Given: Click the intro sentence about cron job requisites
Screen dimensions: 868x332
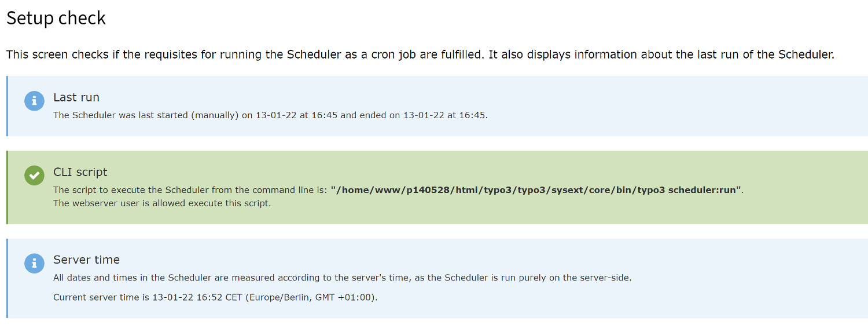Looking at the screenshot, I should tap(420, 54).
